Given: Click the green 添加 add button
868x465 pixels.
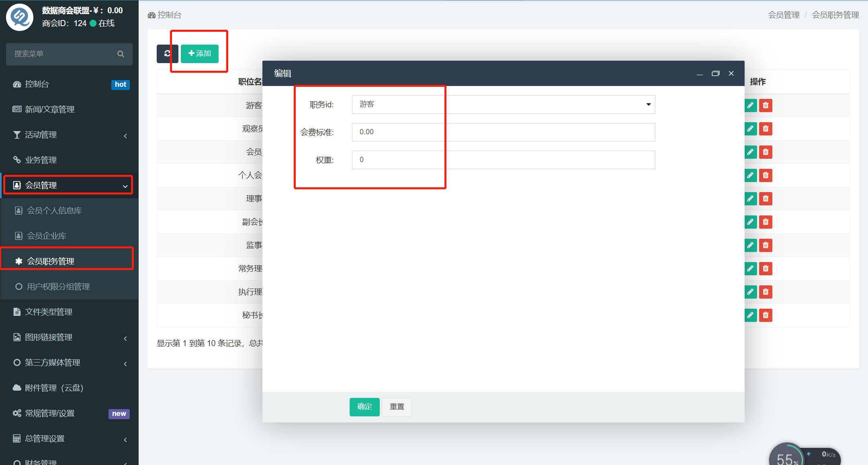Looking at the screenshot, I should 200,53.
